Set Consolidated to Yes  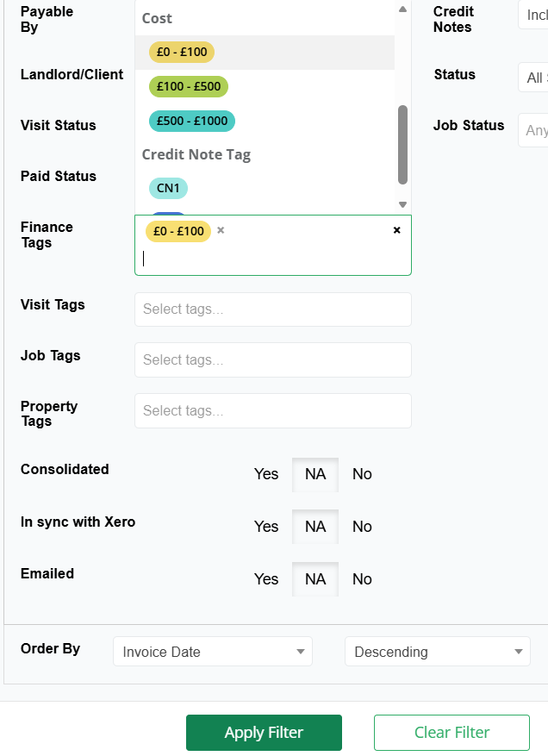[266, 474]
